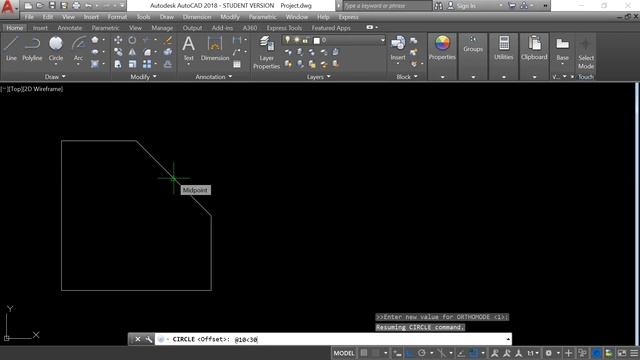Click the Mirror tool icon
The width and height of the screenshot is (640, 360).
[x=132, y=52]
